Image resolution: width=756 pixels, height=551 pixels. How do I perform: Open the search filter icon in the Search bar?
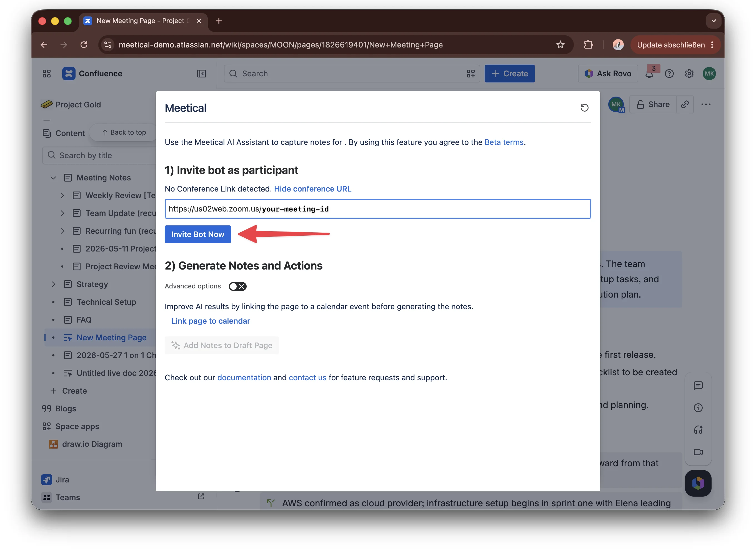[x=470, y=73]
